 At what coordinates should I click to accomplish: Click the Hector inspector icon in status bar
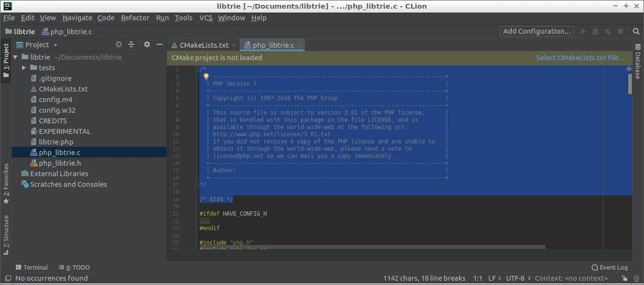[636, 278]
